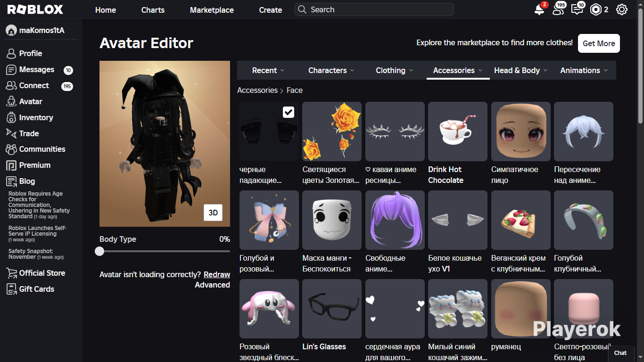Open the chat messages icon in header
The image size is (644, 362).
click(x=577, y=9)
